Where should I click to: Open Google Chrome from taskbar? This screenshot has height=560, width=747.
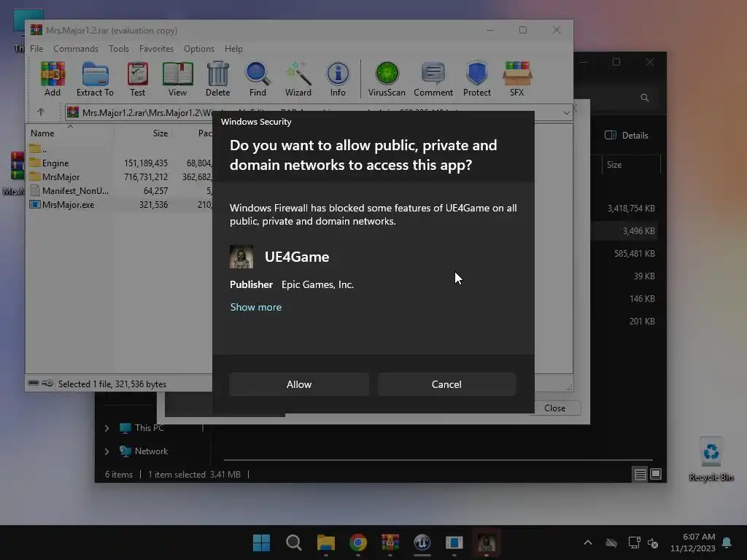pos(357,542)
